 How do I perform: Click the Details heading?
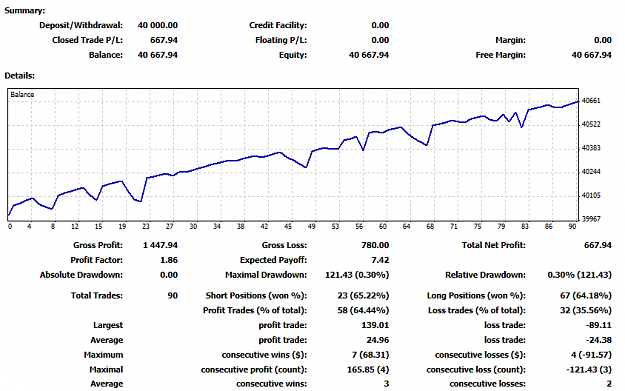(20, 76)
